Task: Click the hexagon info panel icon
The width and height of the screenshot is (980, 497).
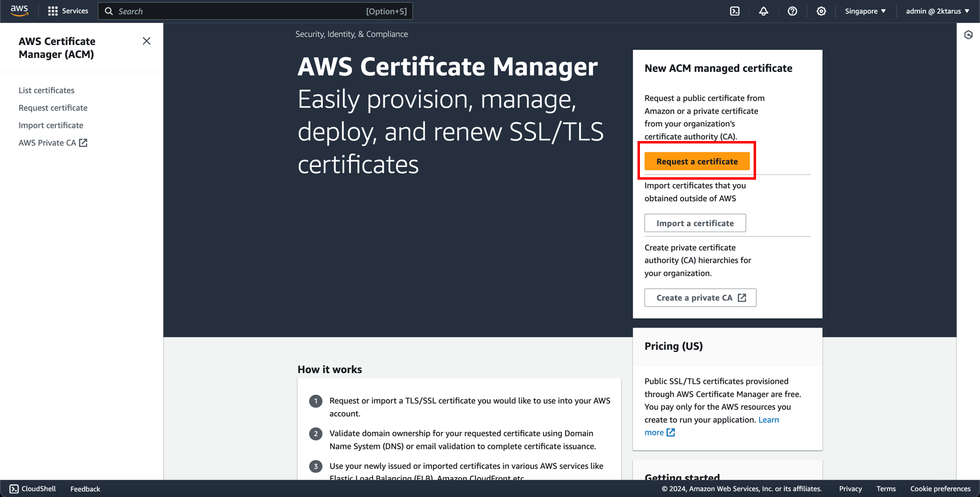Action: click(968, 35)
